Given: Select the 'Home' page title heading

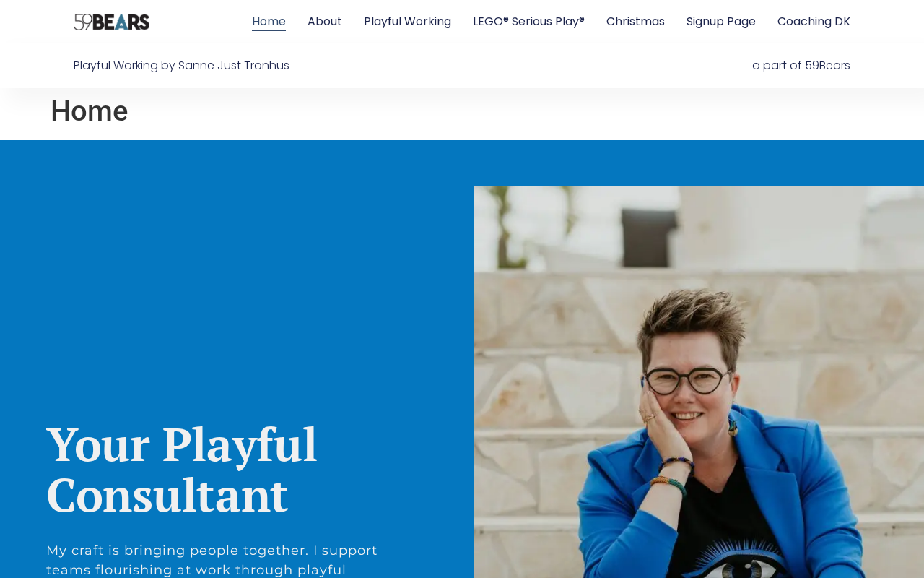Looking at the screenshot, I should tap(90, 111).
